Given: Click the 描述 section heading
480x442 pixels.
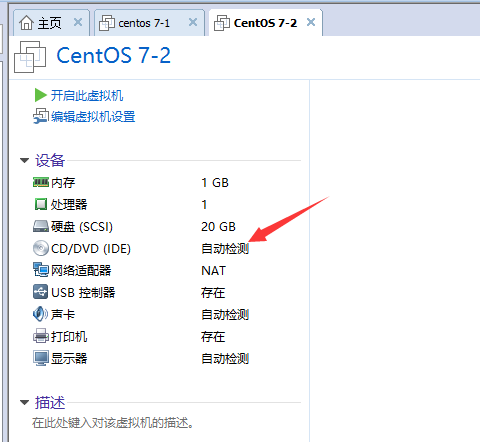Looking at the screenshot, I should pyautogui.click(x=50, y=402).
